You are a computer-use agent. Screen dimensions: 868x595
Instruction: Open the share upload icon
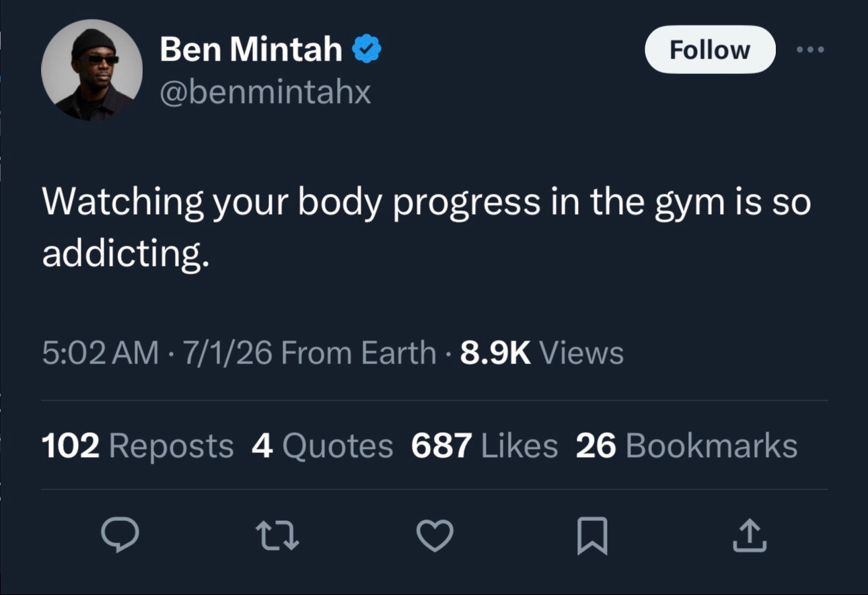point(750,536)
